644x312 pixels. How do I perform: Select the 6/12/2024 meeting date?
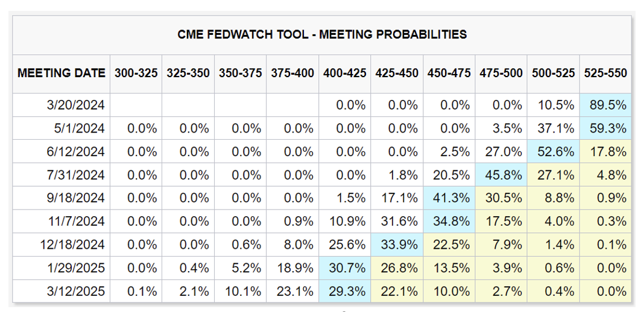(75, 152)
